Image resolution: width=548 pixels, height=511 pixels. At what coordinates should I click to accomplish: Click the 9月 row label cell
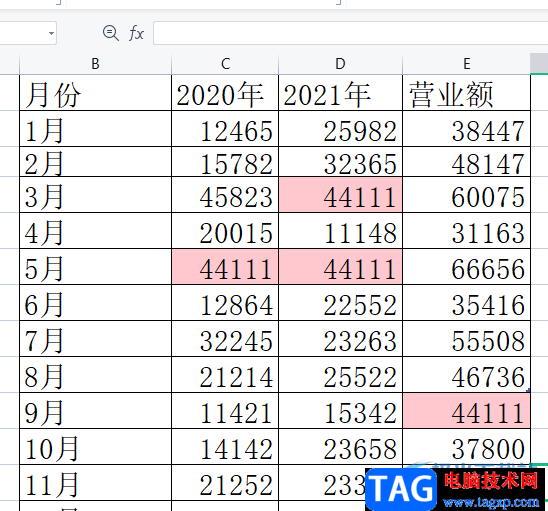click(x=95, y=411)
